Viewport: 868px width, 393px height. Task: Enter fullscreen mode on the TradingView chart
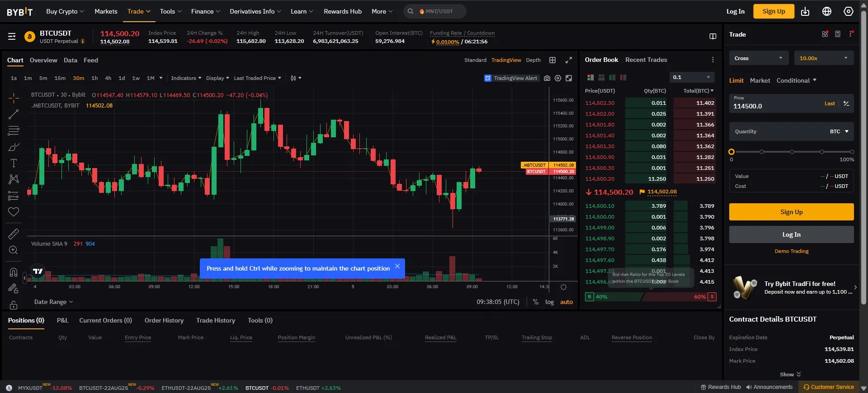[x=569, y=78]
